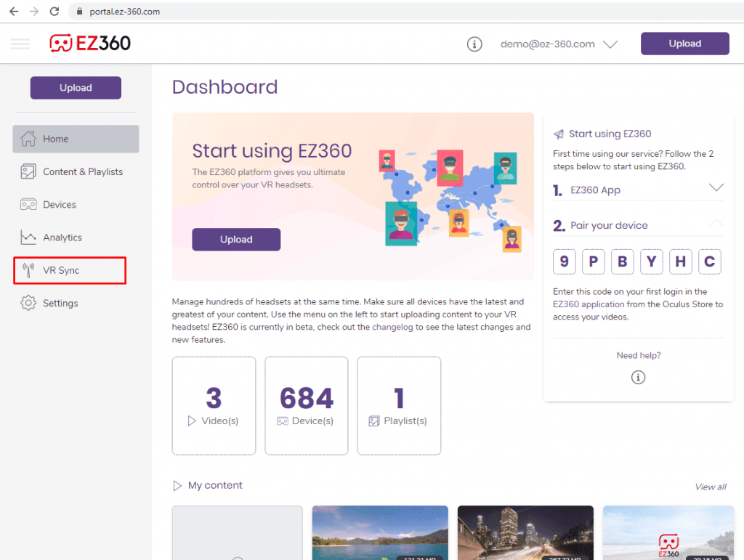Screen dimensions: 744x560
Task: Open the night city video thumbnail
Action: tap(525, 533)
